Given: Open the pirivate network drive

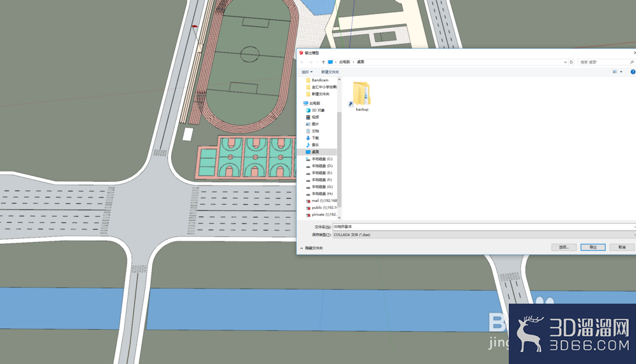Looking at the screenshot, I should [321, 215].
